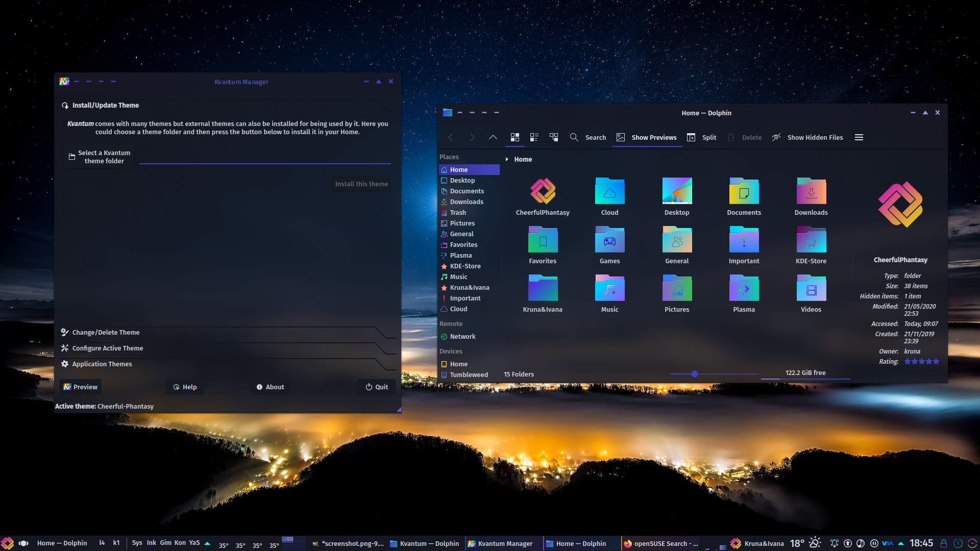Select the CheerfulPhantasy folder icon
The height and width of the screenshot is (551, 980).
coord(543,191)
